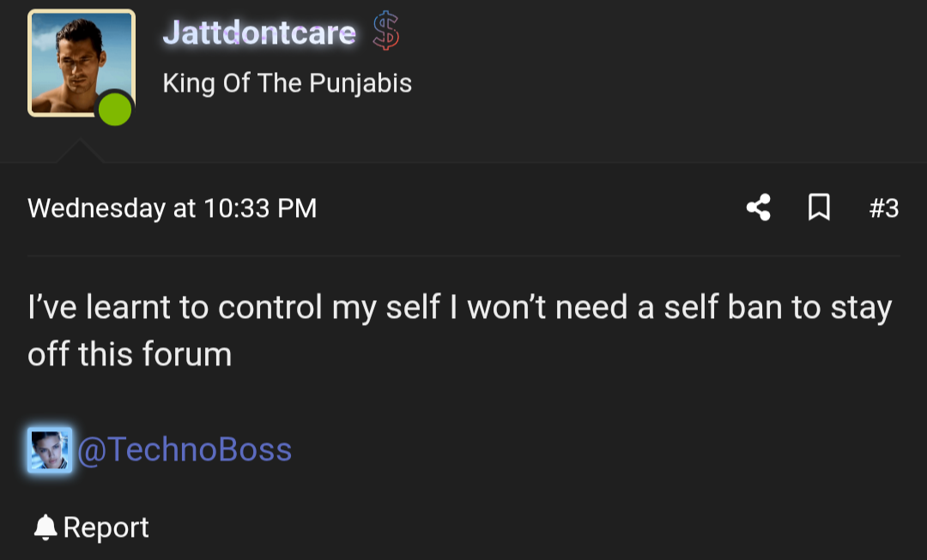Share post using the share icon
Image resolution: width=927 pixels, height=560 pixels.
tap(758, 208)
